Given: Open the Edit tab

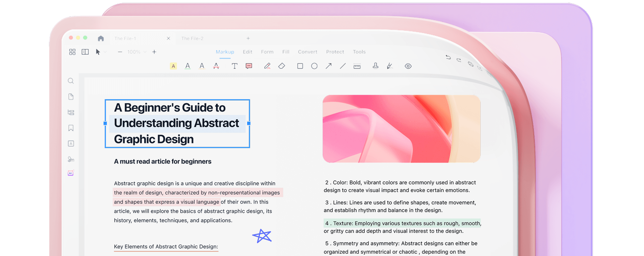Looking at the screenshot, I should tap(248, 52).
